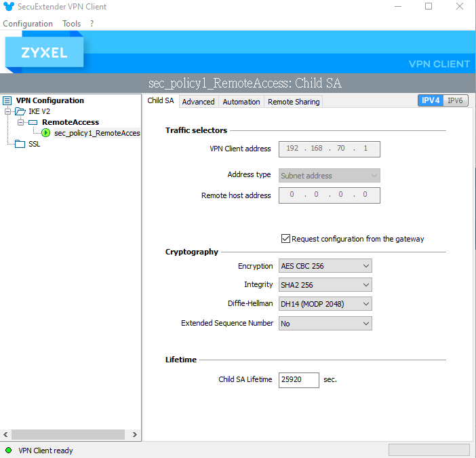
Task: Click the Remote host address field
Action: (330, 195)
